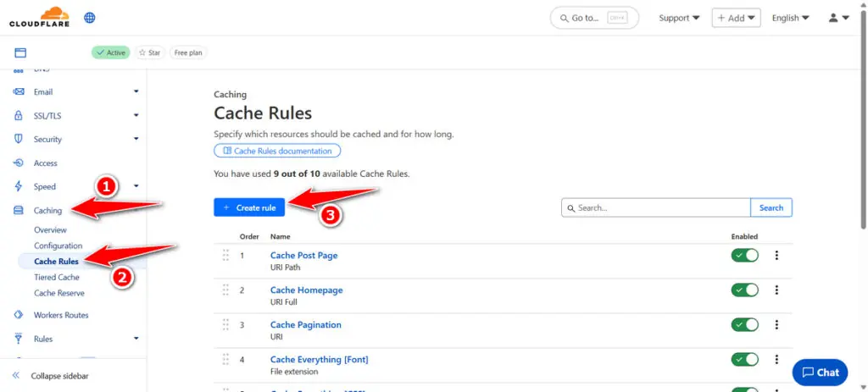
Task: Click the SSL/TLS lock icon
Action: [x=19, y=115]
